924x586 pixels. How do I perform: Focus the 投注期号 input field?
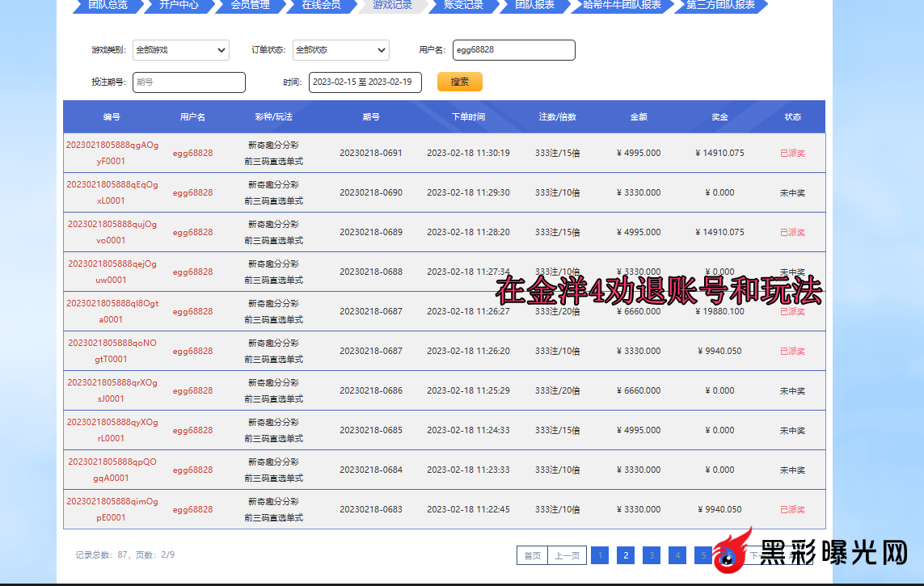[x=188, y=82]
